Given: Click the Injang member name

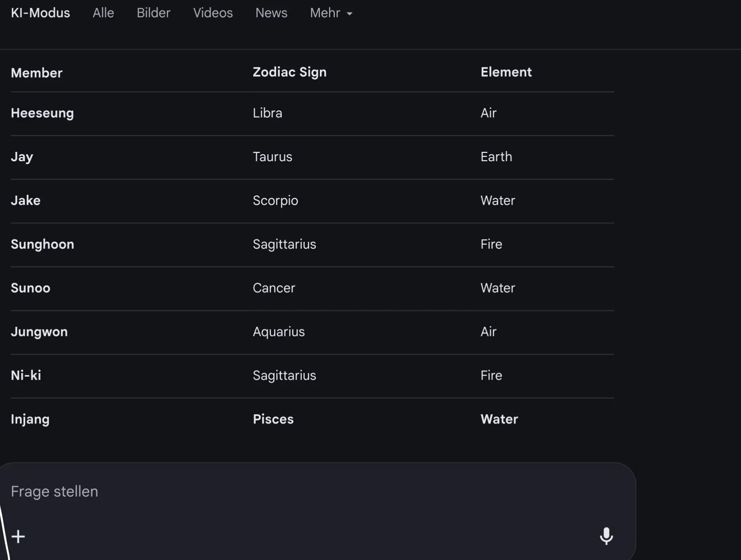Looking at the screenshot, I should (30, 419).
